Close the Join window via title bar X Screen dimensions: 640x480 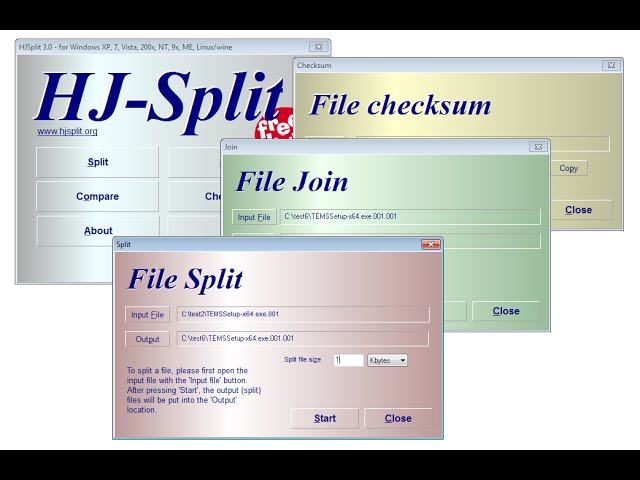537,146
